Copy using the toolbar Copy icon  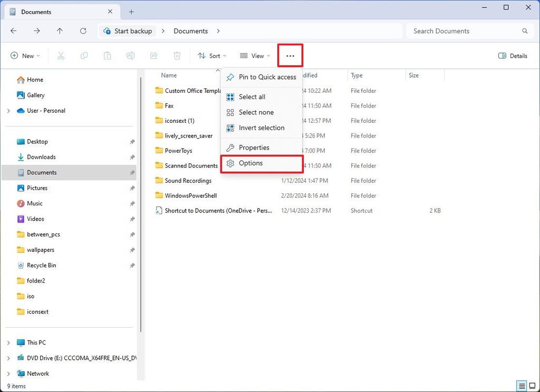[84, 55]
